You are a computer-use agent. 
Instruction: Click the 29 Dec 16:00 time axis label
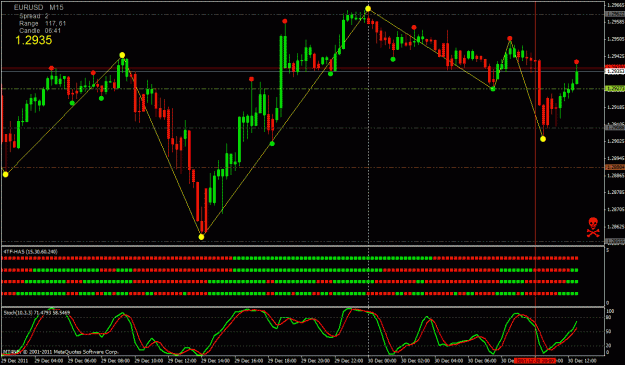coord(249,361)
